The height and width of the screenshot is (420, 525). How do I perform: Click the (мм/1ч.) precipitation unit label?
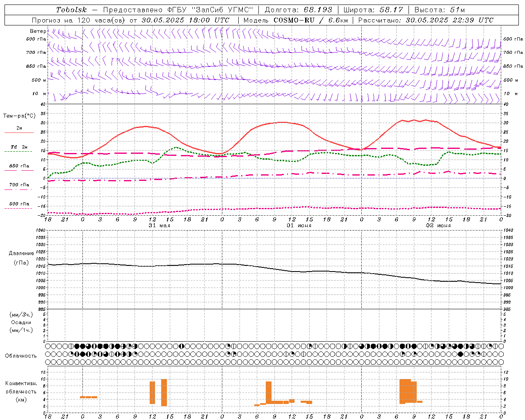point(21,330)
